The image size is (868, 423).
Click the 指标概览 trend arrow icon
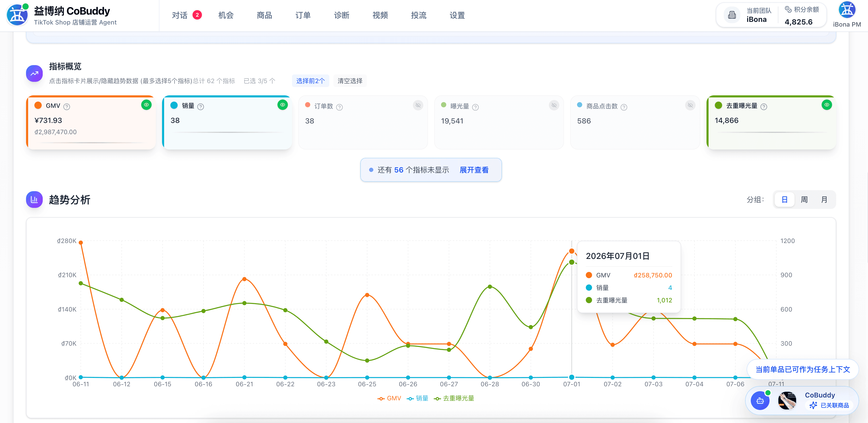coord(34,73)
